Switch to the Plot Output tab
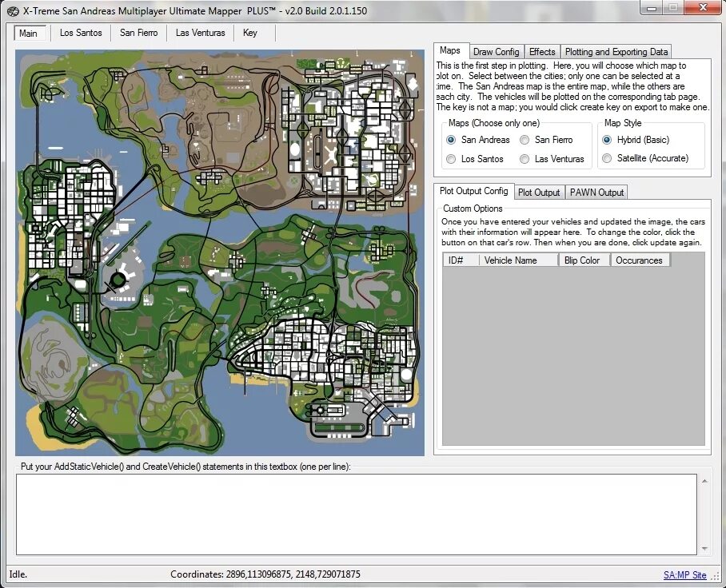 point(539,193)
